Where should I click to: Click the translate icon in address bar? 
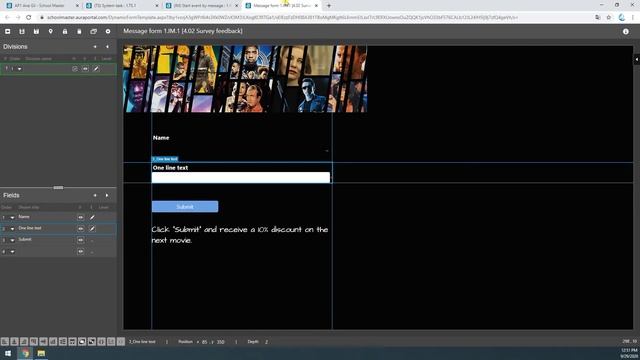tap(598, 18)
